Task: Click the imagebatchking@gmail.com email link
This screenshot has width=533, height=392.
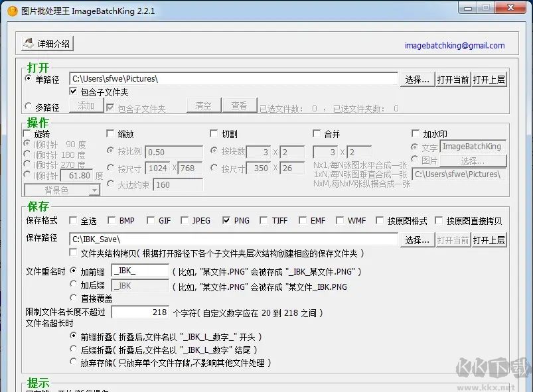Action: click(x=455, y=44)
